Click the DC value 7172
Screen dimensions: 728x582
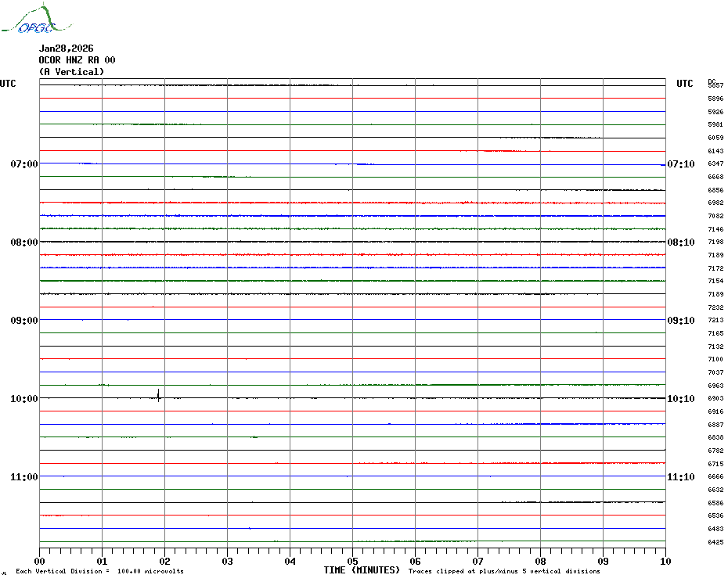pyautogui.click(x=715, y=268)
